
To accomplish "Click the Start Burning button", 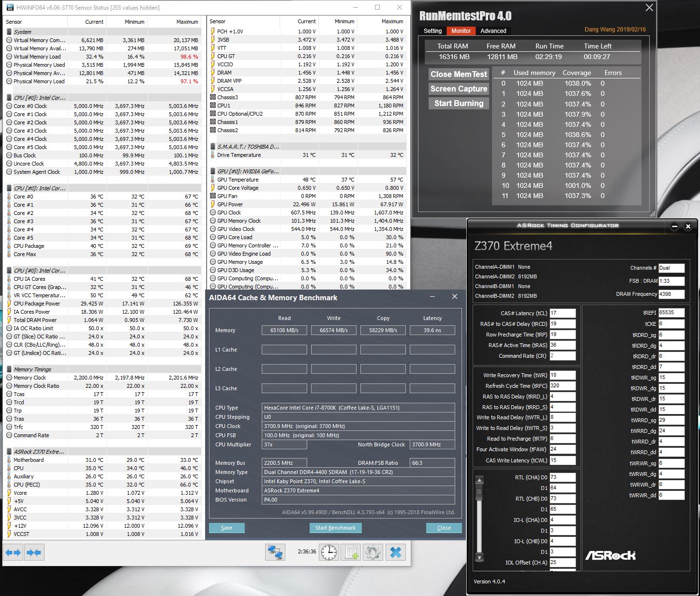I will [459, 103].
